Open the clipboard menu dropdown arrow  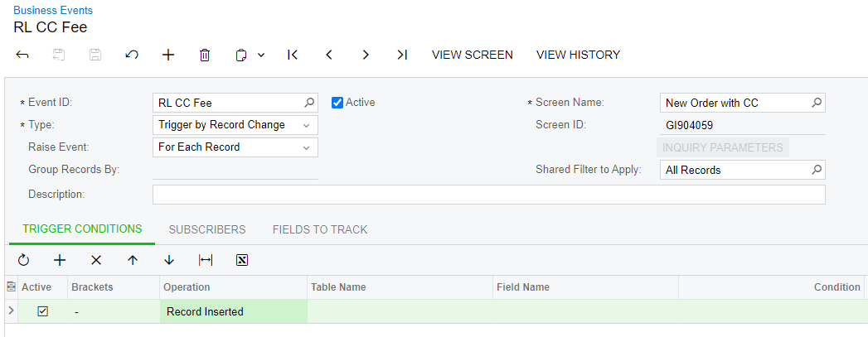pyautogui.click(x=261, y=55)
